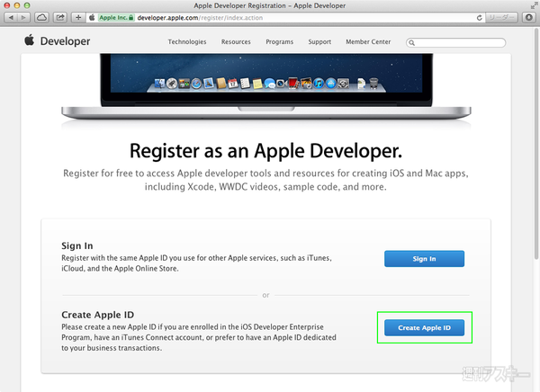Open the Programs menu
The height and width of the screenshot is (392, 540).
[279, 41]
